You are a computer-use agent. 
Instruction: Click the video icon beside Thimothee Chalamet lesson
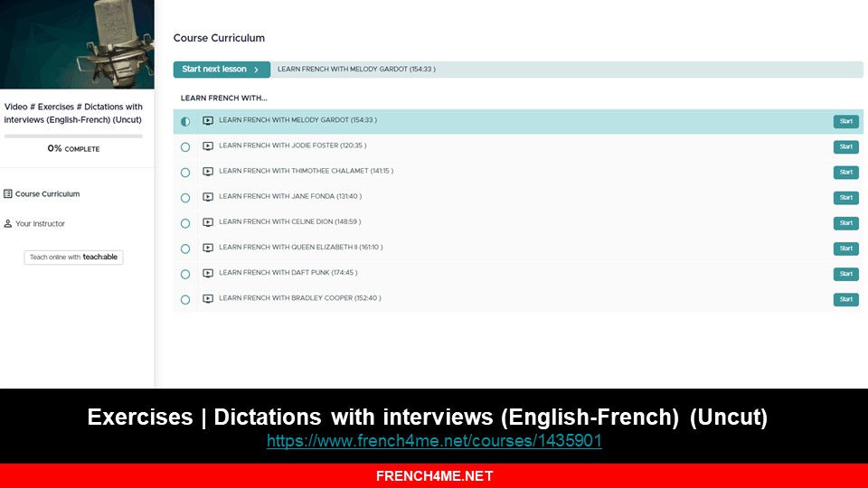208,172
